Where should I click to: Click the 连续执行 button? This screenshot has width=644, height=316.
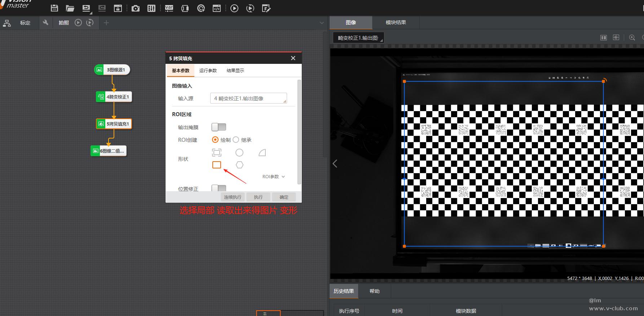tap(233, 197)
